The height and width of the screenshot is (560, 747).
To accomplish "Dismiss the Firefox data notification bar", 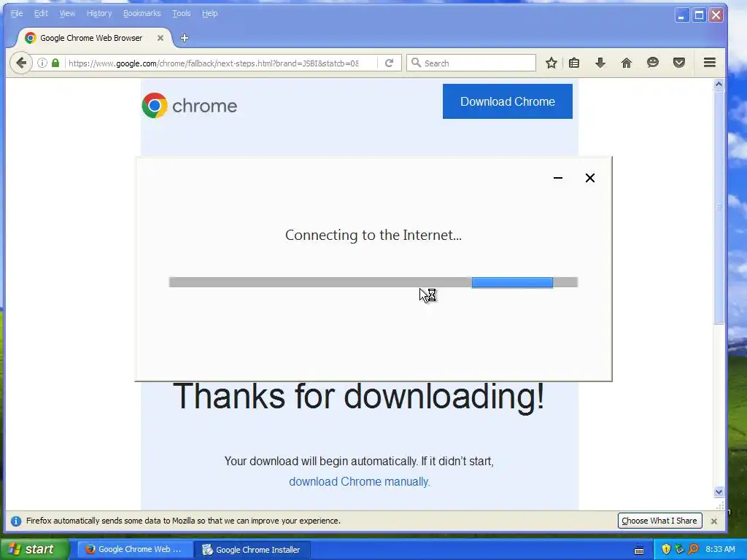I will (x=713, y=521).
